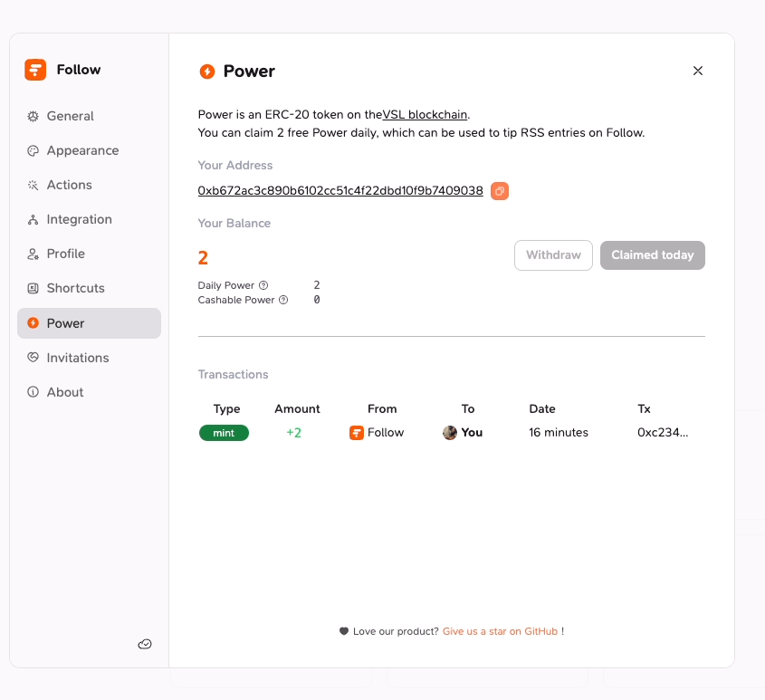Viewport: 765px width, 700px height.
Task: Click the green mint type badge
Action: pyautogui.click(x=224, y=433)
